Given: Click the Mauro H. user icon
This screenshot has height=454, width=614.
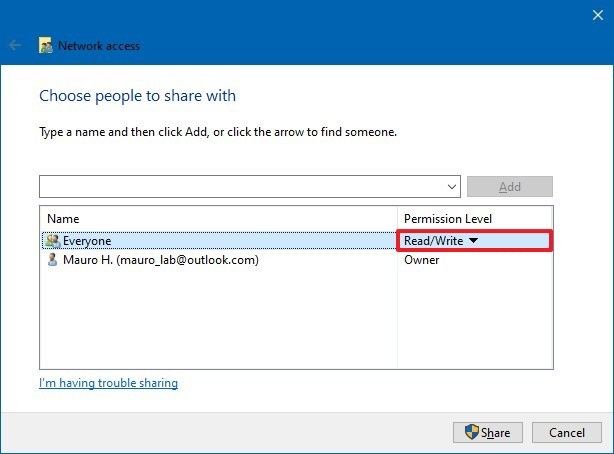Looking at the screenshot, I should [x=52, y=260].
